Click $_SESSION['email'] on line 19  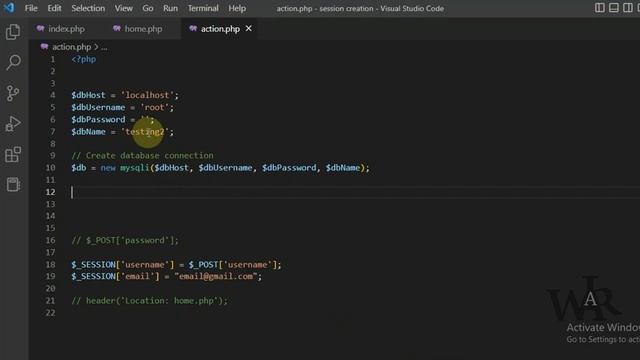115,276
